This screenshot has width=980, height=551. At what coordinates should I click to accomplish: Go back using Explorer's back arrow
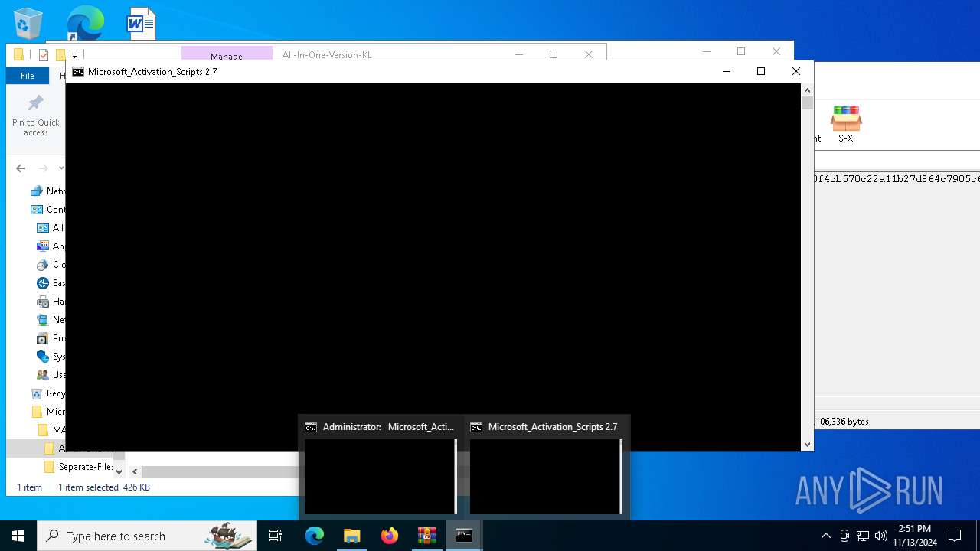pyautogui.click(x=21, y=168)
